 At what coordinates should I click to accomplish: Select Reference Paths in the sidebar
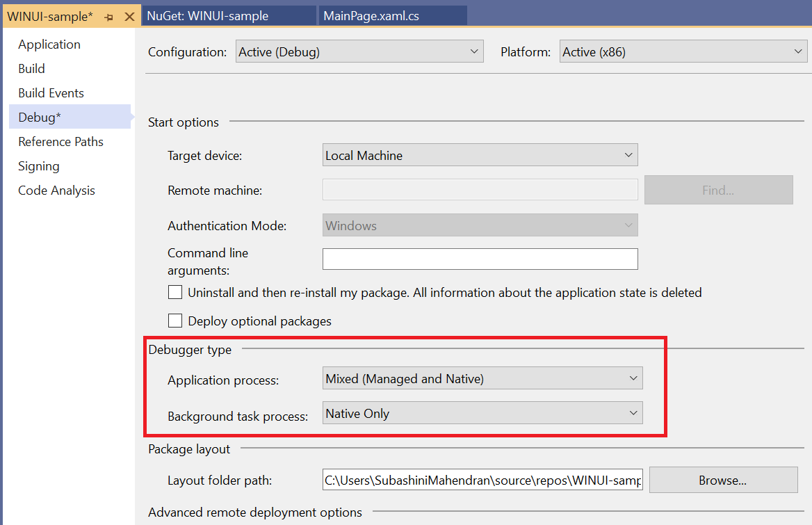pyautogui.click(x=60, y=141)
